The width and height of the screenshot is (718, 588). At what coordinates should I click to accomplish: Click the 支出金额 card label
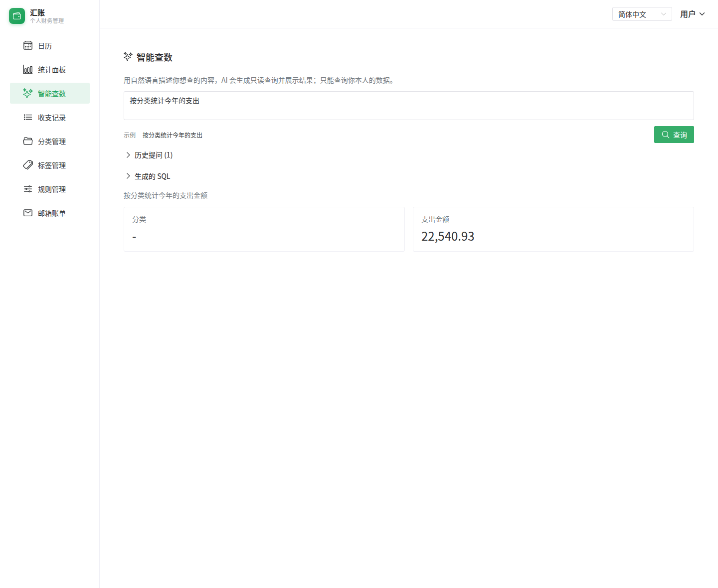pos(435,219)
